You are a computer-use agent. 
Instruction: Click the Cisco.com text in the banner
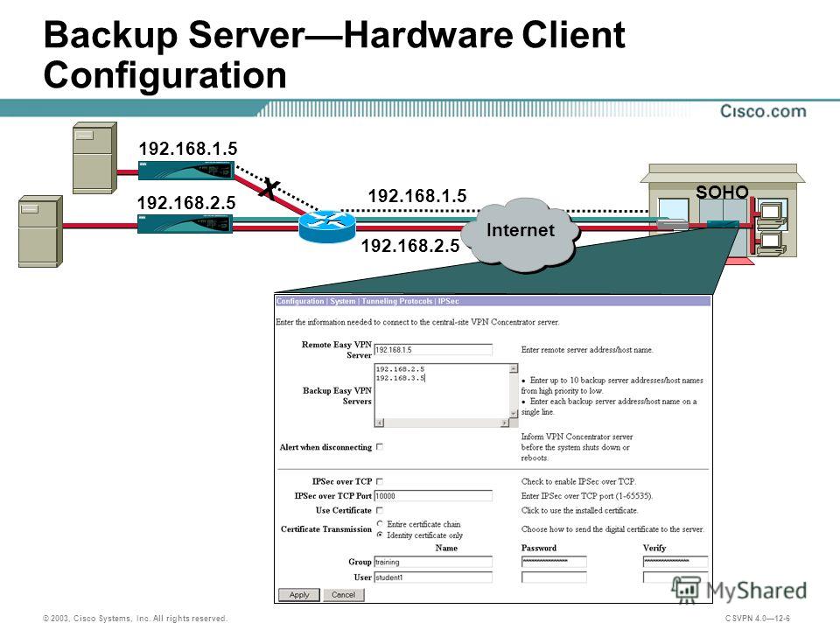pyautogui.click(x=763, y=111)
